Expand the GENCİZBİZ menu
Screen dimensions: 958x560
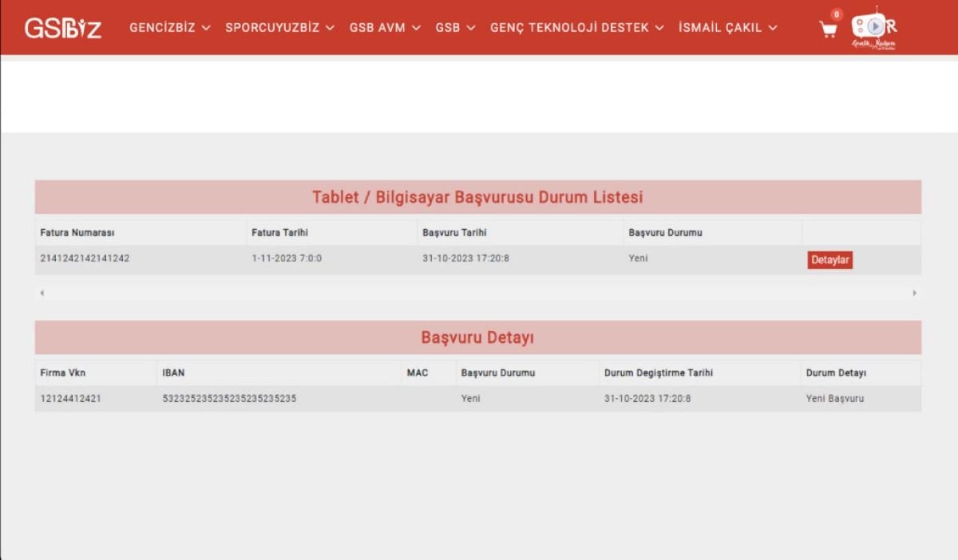[169, 28]
